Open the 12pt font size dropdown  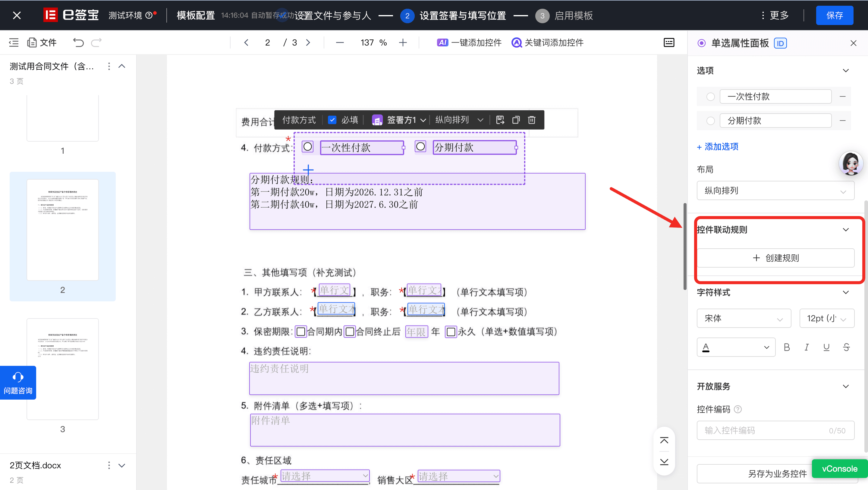(827, 318)
